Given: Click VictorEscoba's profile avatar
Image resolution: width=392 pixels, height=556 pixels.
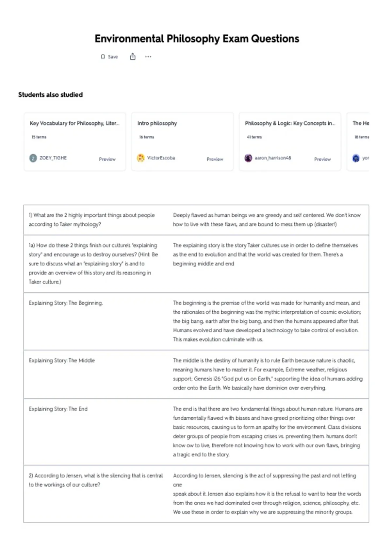Looking at the screenshot, I should point(141,158).
